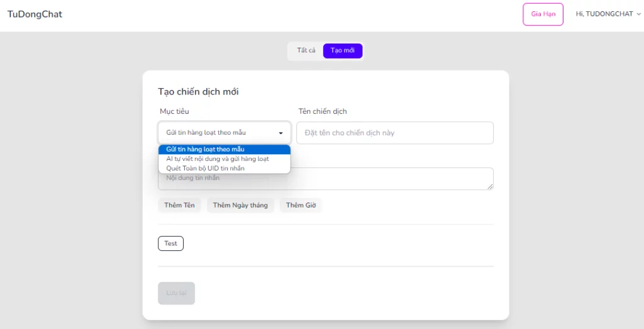Click the Tạo chiến dịch mới heading

(198, 92)
